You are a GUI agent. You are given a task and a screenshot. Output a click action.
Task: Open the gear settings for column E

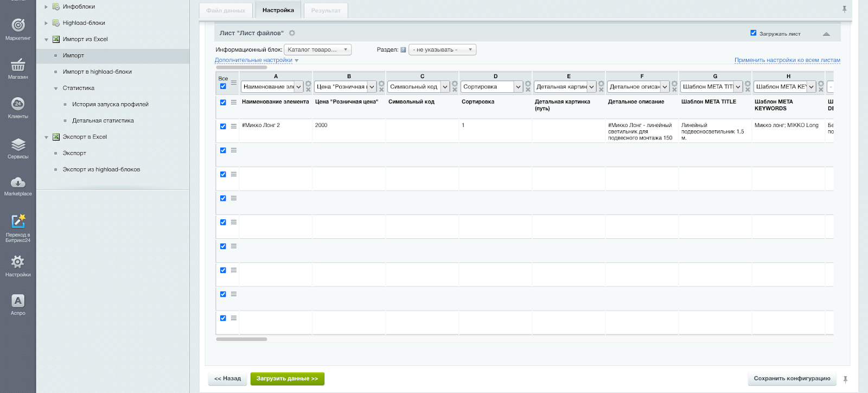pos(601,84)
